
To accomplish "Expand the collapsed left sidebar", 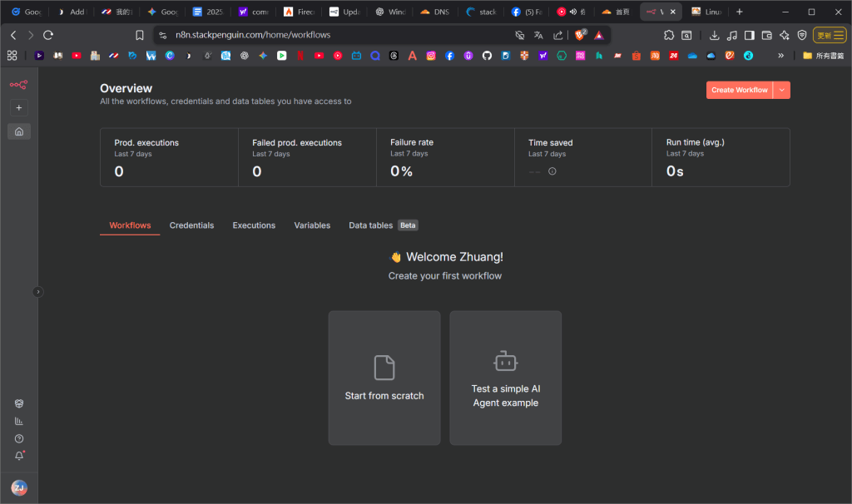I will pos(37,292).
